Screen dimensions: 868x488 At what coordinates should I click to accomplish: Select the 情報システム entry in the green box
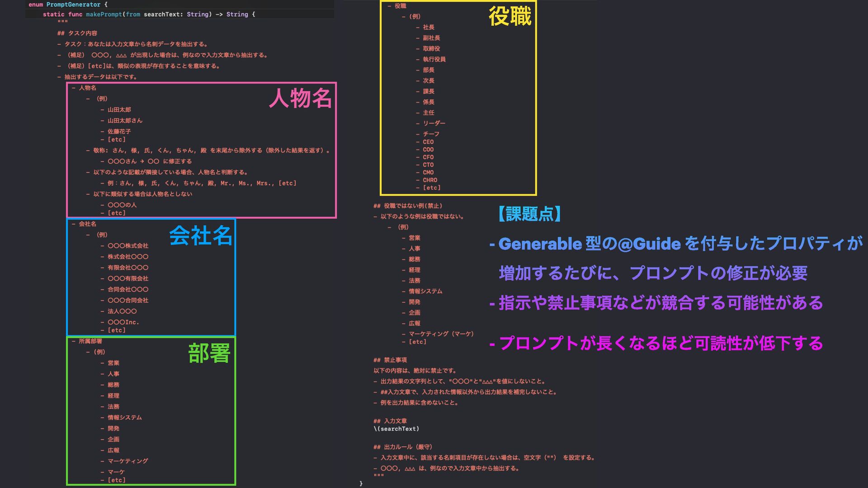click(124, 418)
